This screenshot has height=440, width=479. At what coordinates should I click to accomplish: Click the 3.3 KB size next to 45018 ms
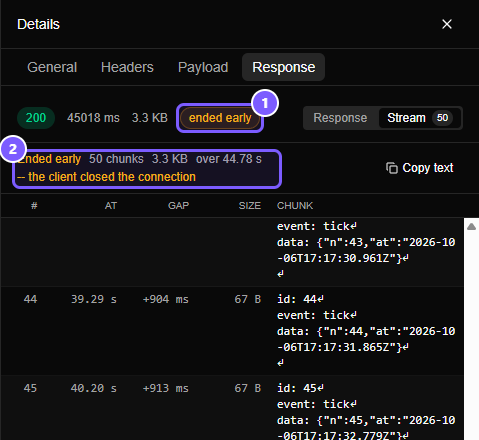(150, 118)
